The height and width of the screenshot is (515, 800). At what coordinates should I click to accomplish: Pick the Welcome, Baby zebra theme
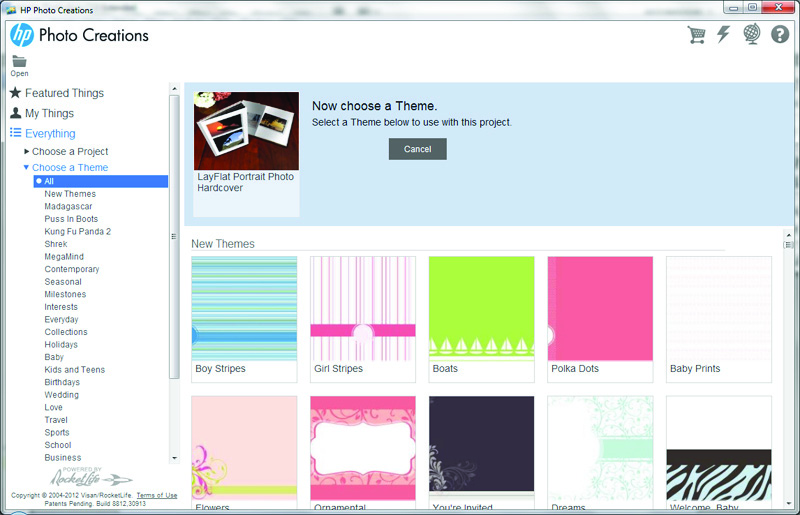pos(719,452)
